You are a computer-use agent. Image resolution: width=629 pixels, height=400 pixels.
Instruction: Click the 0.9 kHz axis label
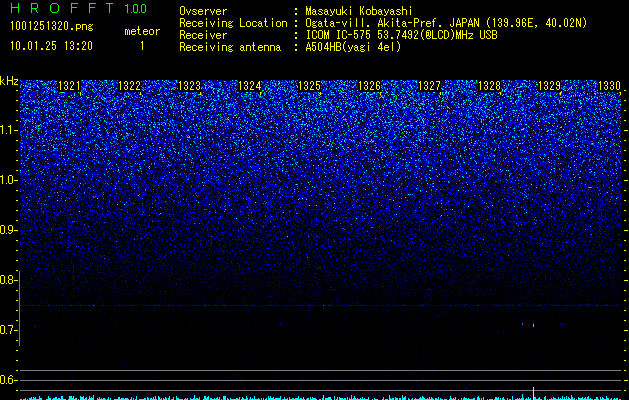click(8, 230)
